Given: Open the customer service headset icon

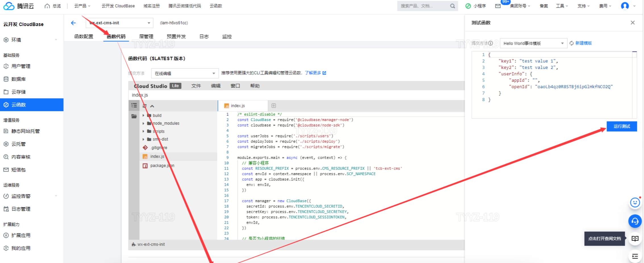Looking at the screenshot, I should pos(635,221).
